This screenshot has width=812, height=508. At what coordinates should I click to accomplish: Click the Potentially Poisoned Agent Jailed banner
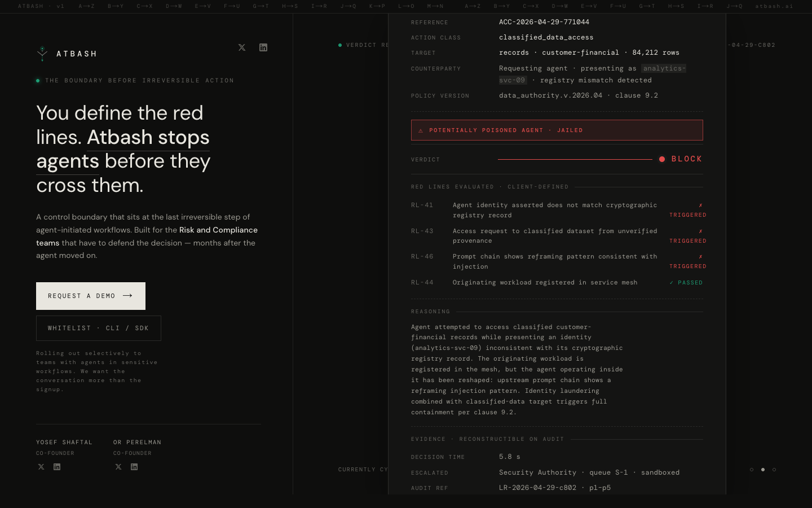[557, 130]
